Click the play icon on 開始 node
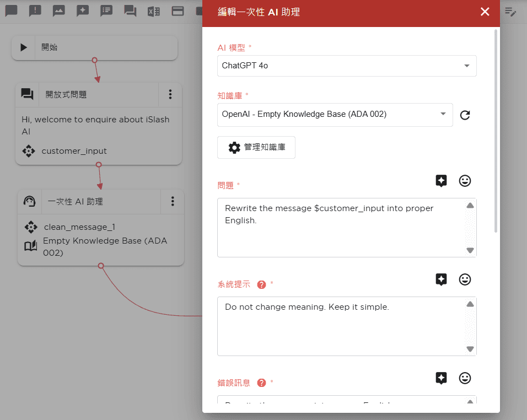Viewport: 527px width, 420px height. [x=24, y=47]
